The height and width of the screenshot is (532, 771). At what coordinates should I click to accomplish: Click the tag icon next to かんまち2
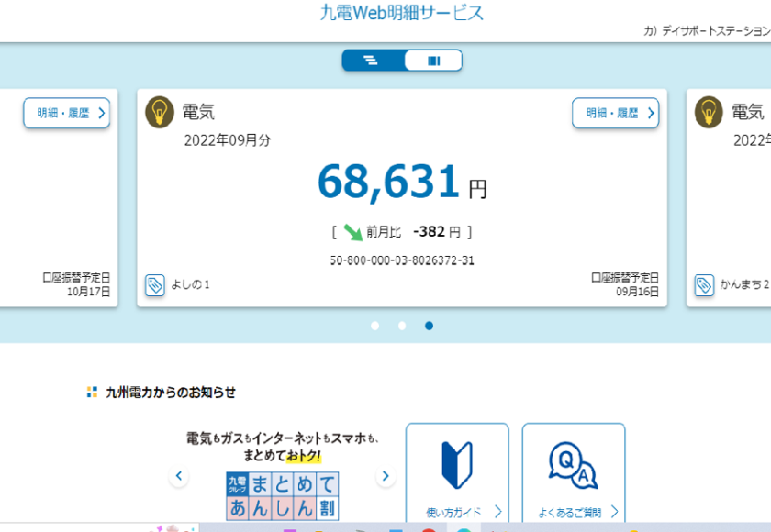coord(704,285)
